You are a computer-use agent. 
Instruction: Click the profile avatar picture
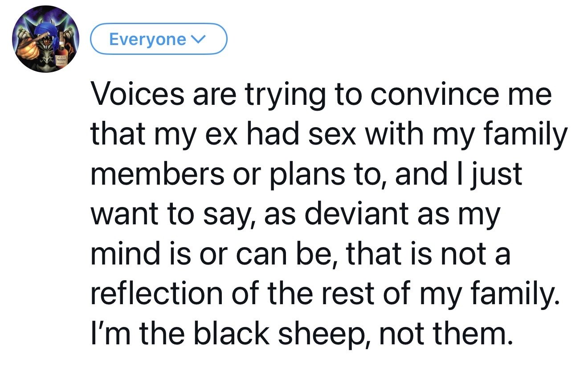(x=45, y=40)
